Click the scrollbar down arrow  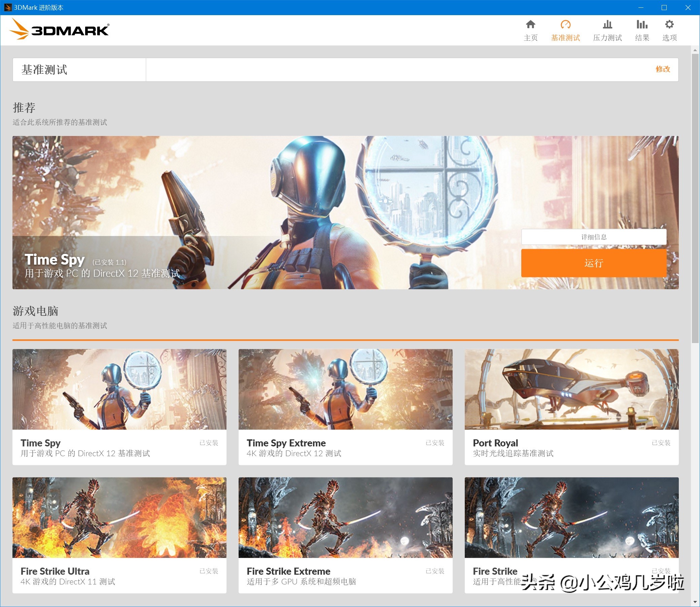coord(695,602)
